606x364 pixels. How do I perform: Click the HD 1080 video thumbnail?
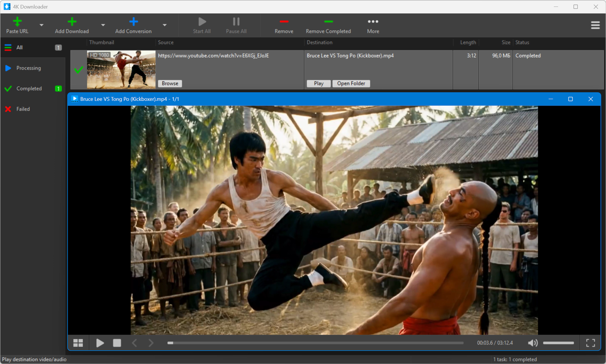click(121, 70)
